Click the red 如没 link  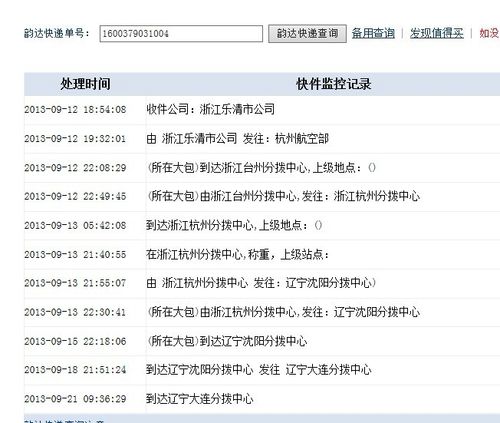tap(489, 33)
